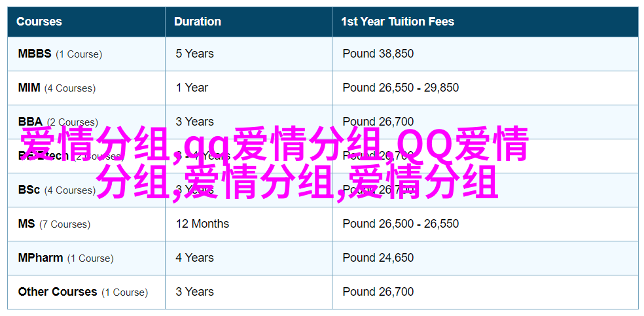
Task: Select the MPharm course entry
Action: point(65,258)
